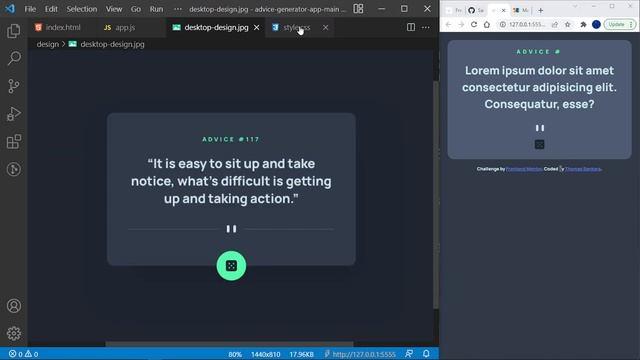The height and width of the screenshot is (360, 640).
Task: Close the style.css tab
Action: click(325, 27)
